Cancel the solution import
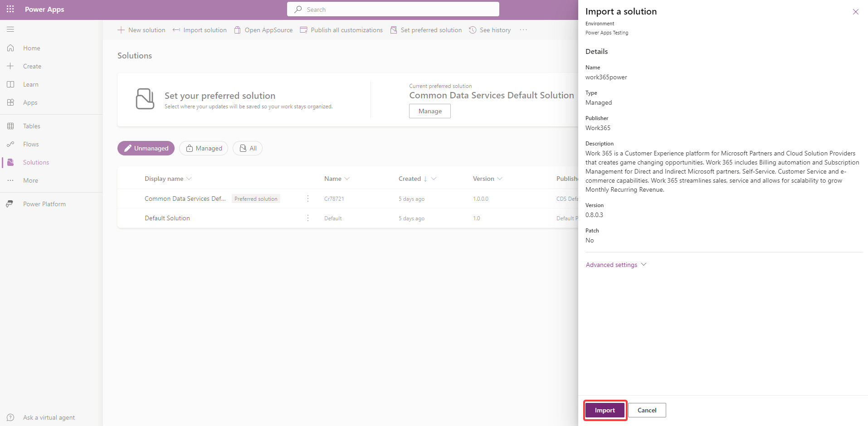The height and width of the screenshot is (426, 868). 647,410
